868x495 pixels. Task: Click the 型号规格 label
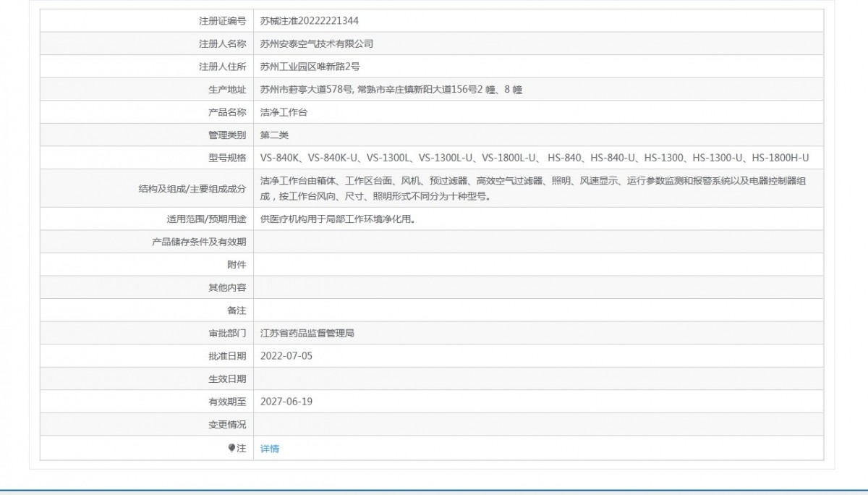tap(227, 158)
